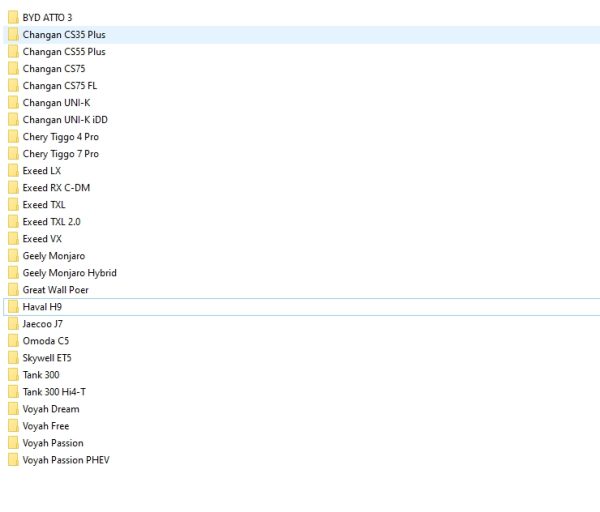The image size is (600, 512).
Task: Select the Exeed LX folder name
Action: click(42, 171)
